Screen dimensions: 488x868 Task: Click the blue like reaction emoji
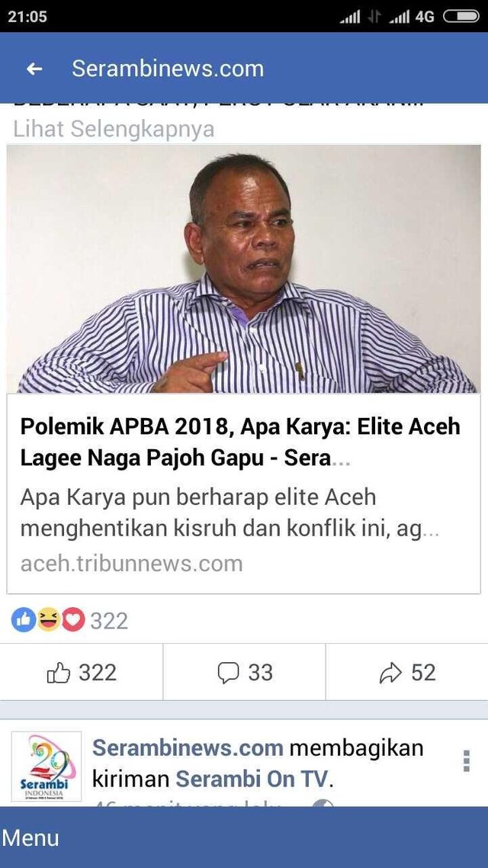(x=24, y=620)
